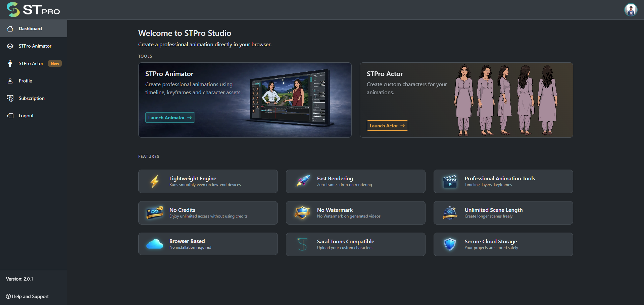644x305 pixels.
Task: Click the Launch Actor button
Action: coord(387,126)
